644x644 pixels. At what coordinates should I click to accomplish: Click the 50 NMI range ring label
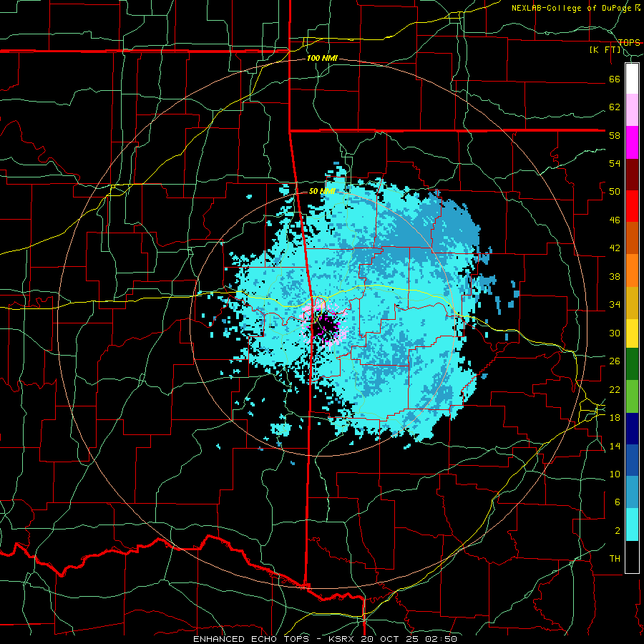(x=322, y=191)
